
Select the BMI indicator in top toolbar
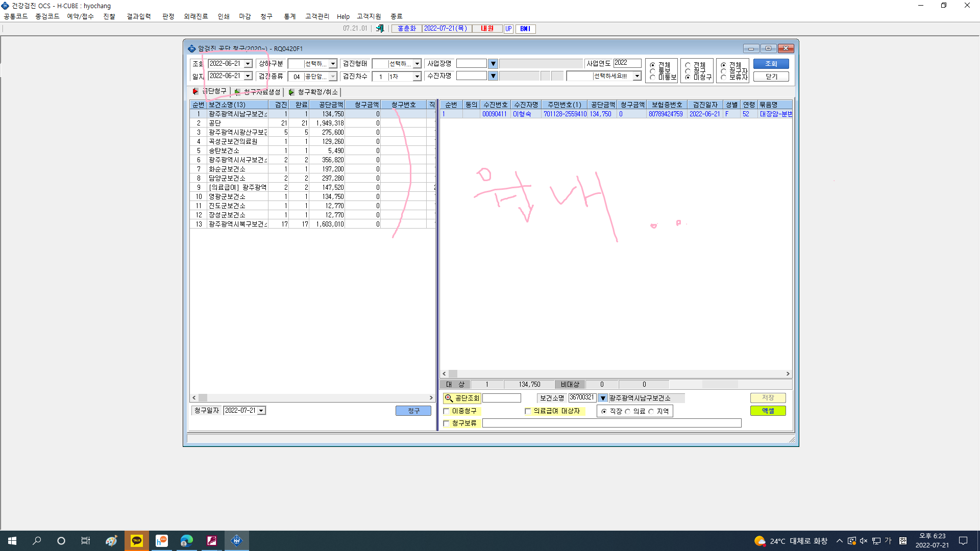(525, 29)
